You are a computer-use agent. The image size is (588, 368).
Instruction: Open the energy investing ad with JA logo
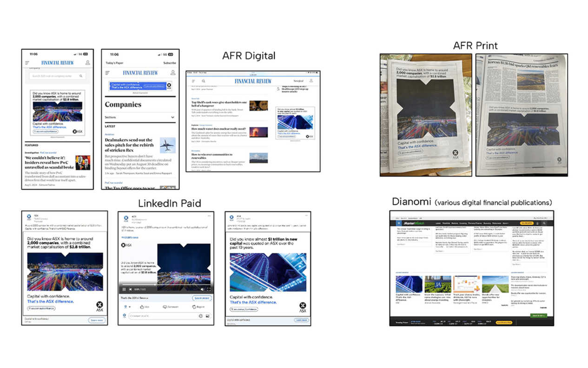click(437, 284)
